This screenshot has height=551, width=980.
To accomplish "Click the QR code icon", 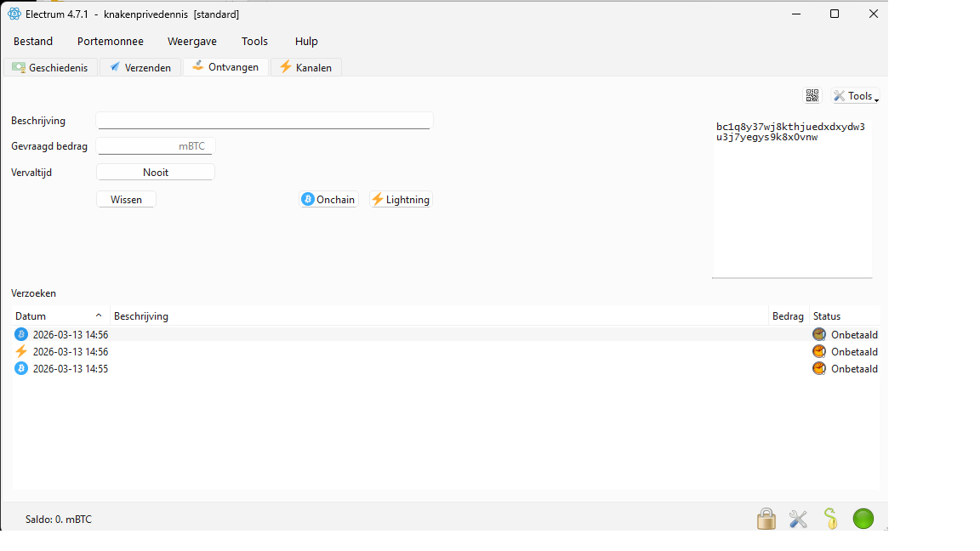I will 812,96.
